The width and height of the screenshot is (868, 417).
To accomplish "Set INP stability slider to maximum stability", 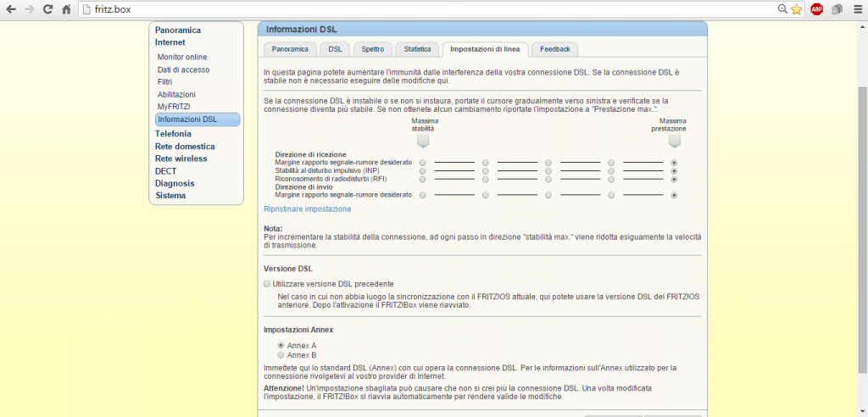I will click(423, 170).
